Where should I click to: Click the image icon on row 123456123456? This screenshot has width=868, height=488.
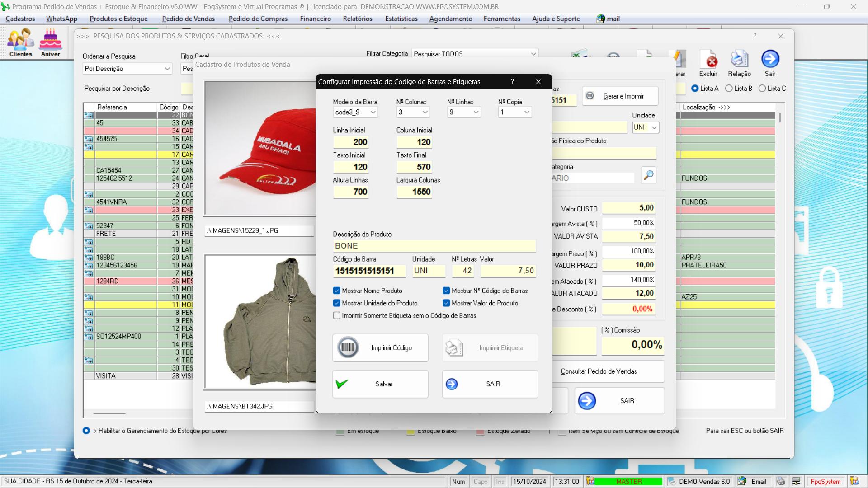pos(89,265)
